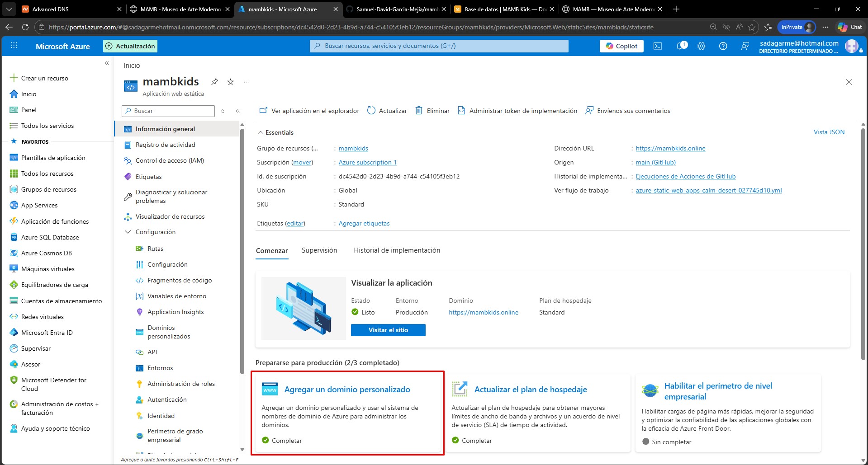Click the Eliminar trash command
The image size is (868, 465).
tap(432, 111)
